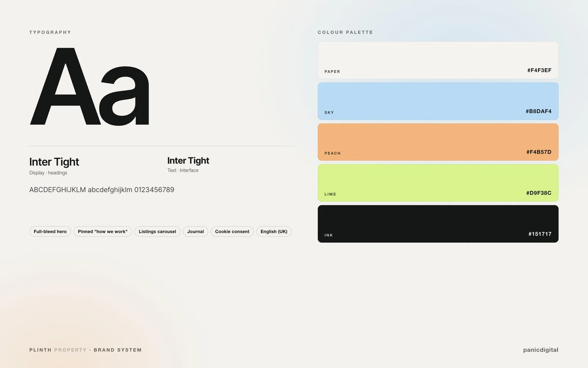Click the #B8DAF4 hex value

click(538, 111)
